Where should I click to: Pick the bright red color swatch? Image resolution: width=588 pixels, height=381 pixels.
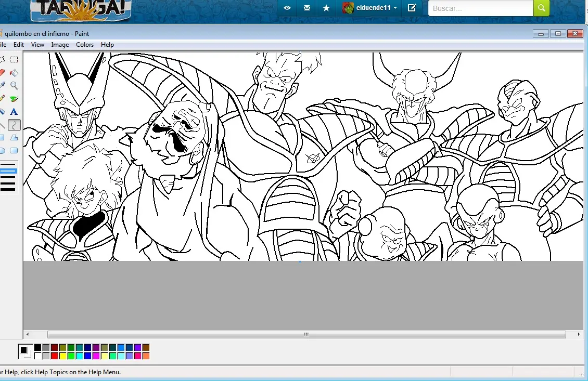(x=54, y=356)
